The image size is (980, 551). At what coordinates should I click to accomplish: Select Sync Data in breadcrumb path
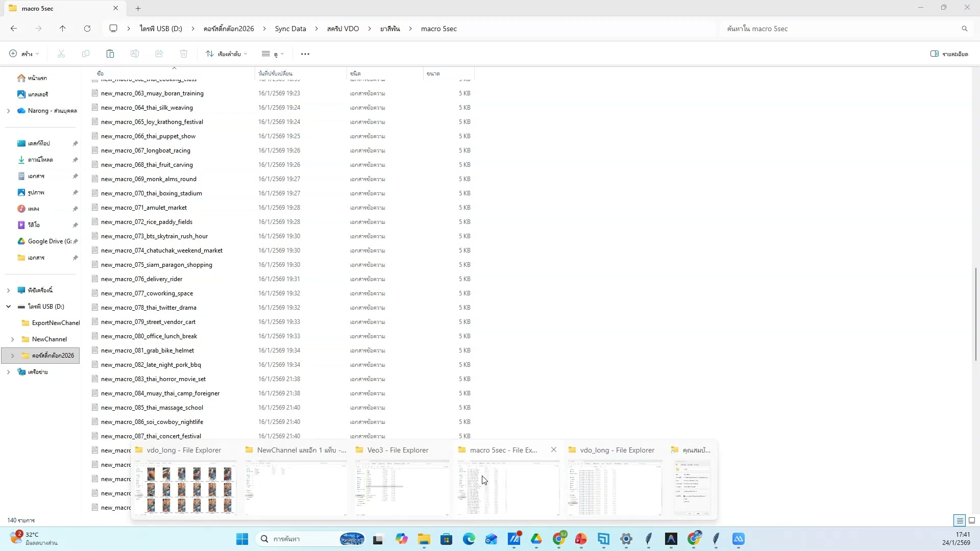click(290, 29)
